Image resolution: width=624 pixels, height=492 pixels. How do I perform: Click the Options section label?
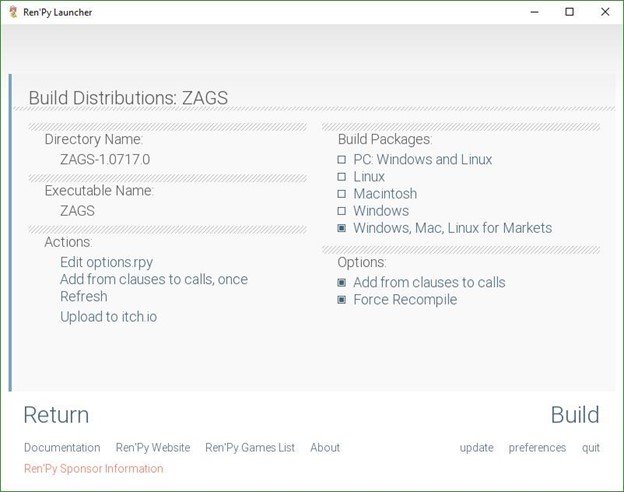point(362,262)
